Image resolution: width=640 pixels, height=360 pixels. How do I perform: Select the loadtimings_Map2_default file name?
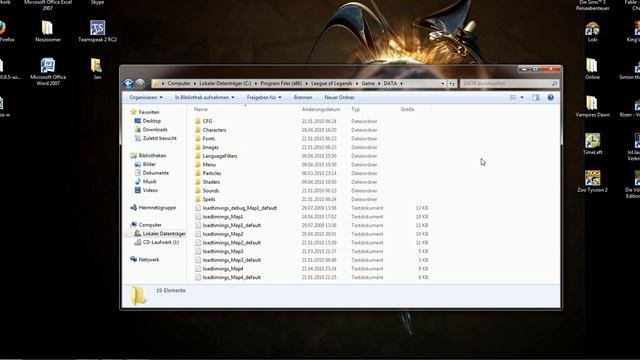(x=231, y=242)
